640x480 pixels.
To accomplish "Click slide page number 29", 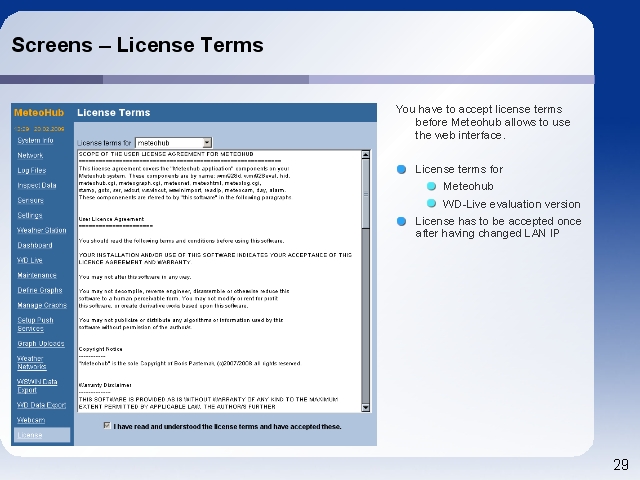I will pos(621,464).
